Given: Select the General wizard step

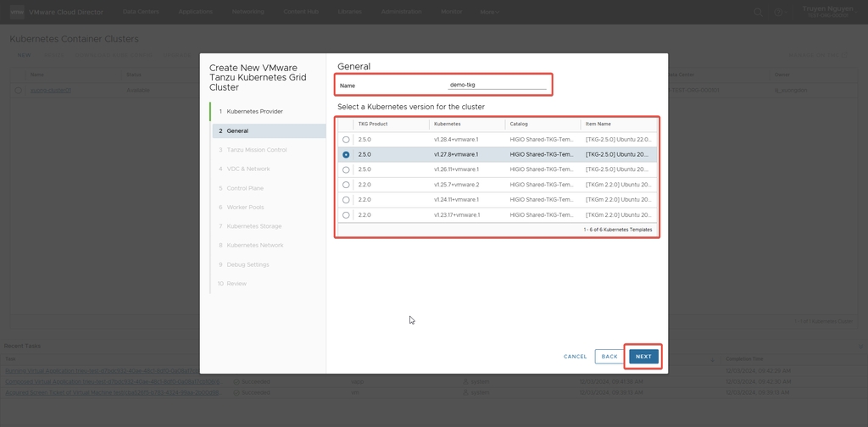Looking at the screenshot, I should (x=237, y=131).
